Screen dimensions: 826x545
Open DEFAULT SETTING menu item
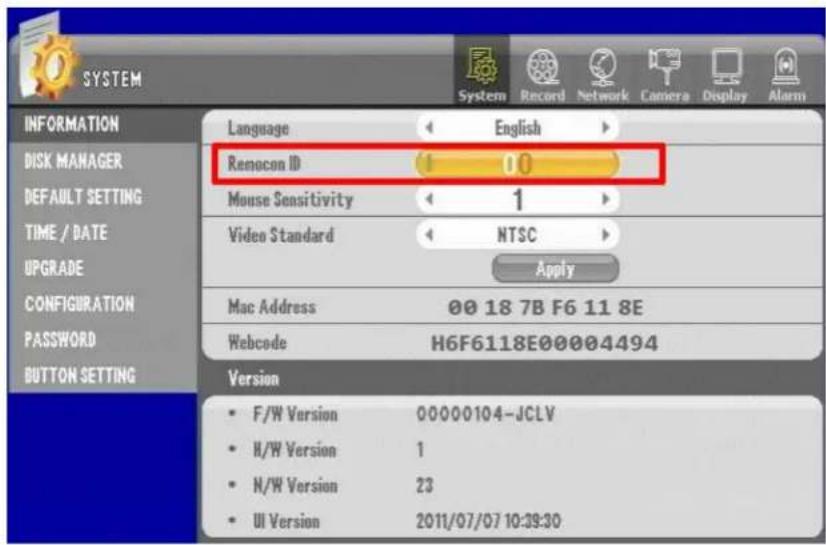pos(83,196)
